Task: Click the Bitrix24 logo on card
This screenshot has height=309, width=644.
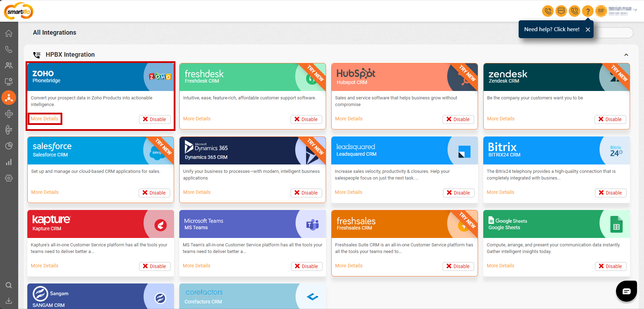Action: [x=616, y=151]
